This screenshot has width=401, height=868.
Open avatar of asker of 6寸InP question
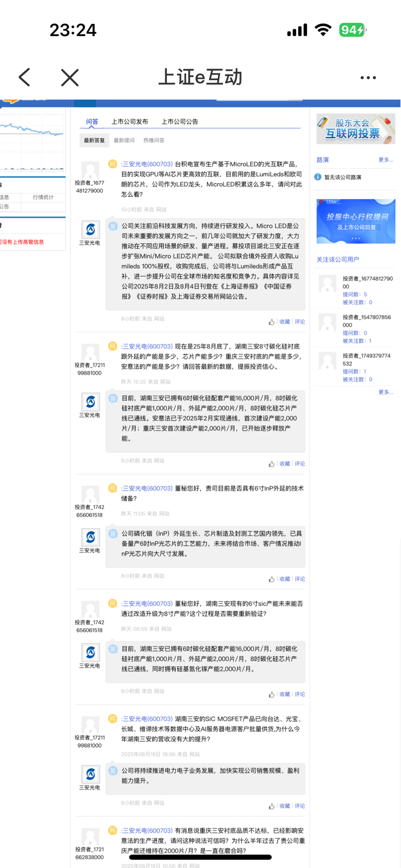click(x=90, y=494)
